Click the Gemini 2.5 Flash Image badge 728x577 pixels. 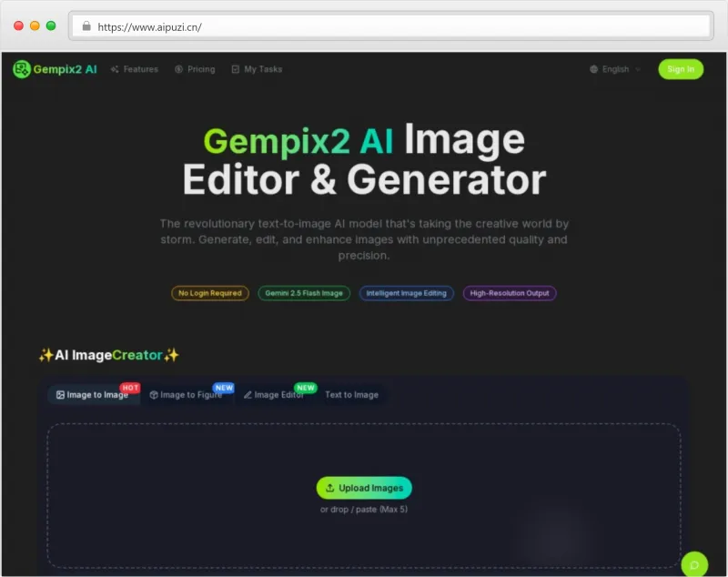pyautogui.click(x=303, y=293)
